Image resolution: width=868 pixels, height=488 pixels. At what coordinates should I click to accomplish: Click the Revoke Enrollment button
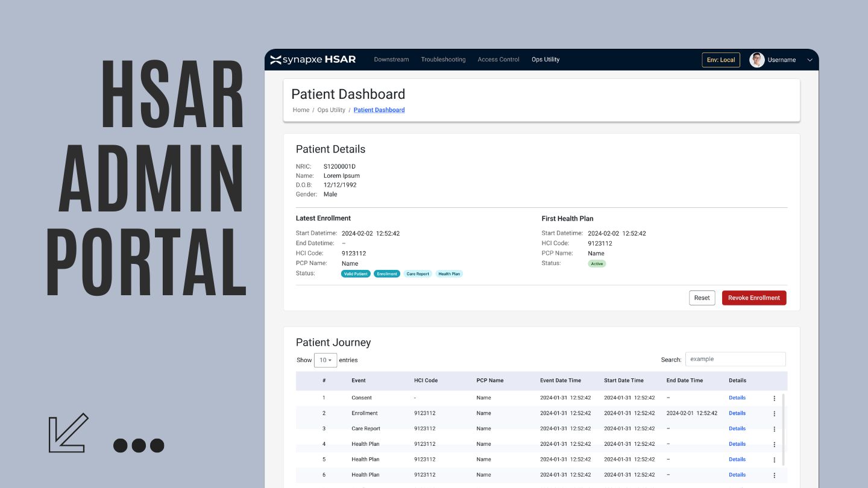click(753, 298)
